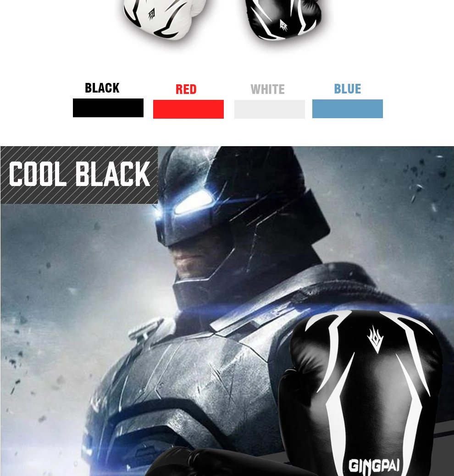The image size is (454, 476).
Task: Click the RED color label
Action: (186, 89)
